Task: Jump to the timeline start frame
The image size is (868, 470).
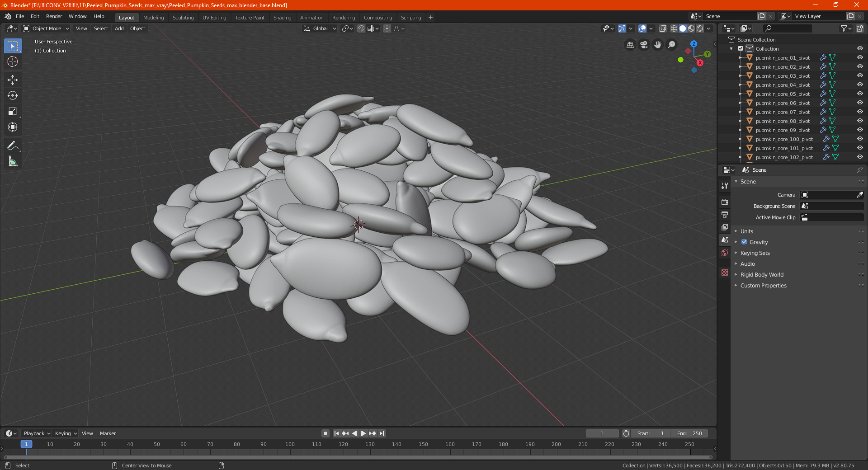Action: 336,433
